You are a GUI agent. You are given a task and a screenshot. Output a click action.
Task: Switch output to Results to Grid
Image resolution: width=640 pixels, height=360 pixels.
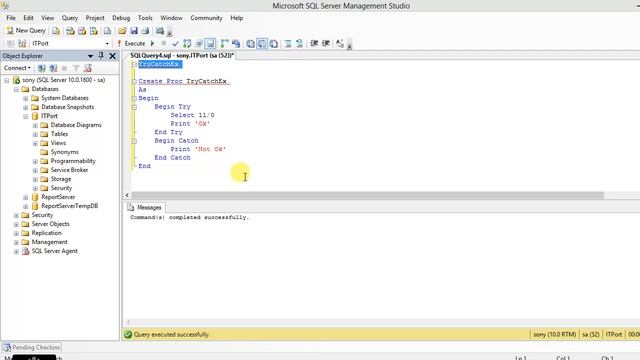click(x=262, y=43)
